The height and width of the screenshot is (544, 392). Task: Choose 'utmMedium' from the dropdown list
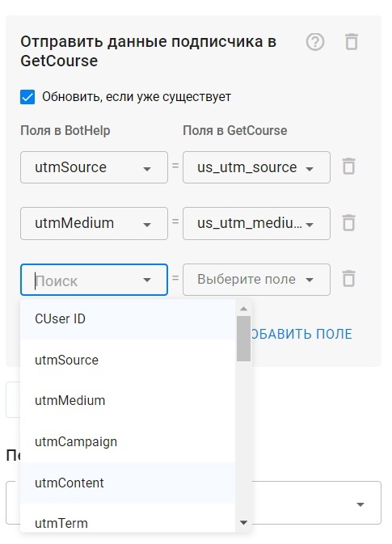point(128,401)
